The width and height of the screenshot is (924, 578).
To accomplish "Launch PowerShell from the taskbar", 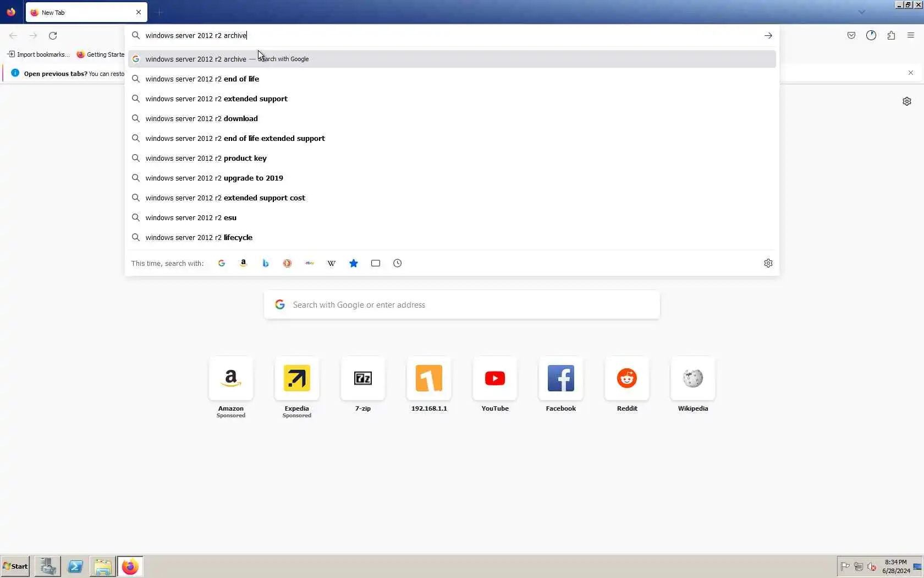I will click(75, 566).
